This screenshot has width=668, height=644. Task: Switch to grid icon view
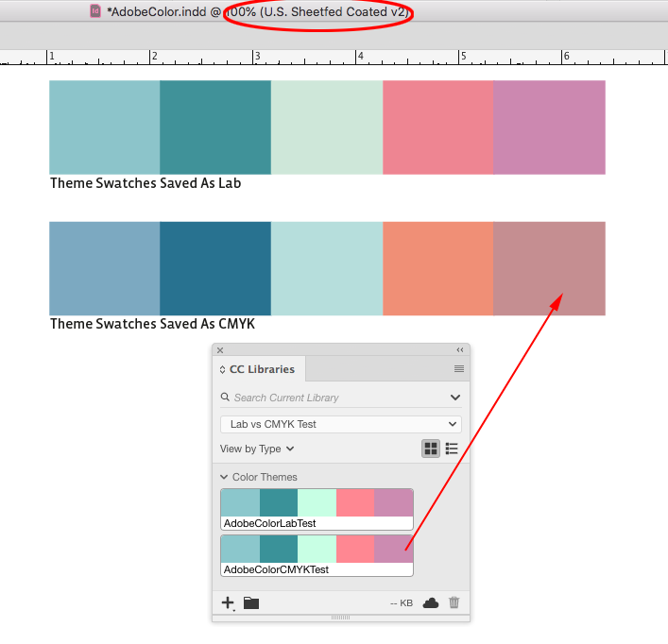431,449
